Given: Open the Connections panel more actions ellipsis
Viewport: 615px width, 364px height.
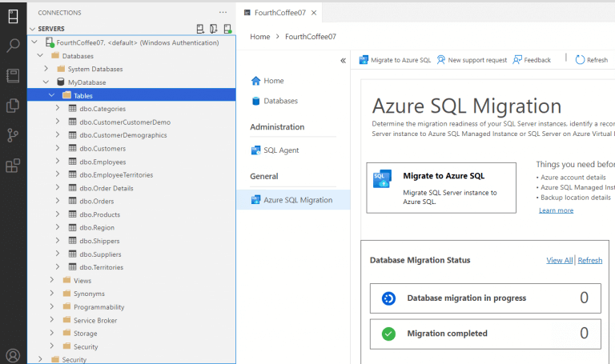Looking at the screenshot, I should (x=223, y=13).
